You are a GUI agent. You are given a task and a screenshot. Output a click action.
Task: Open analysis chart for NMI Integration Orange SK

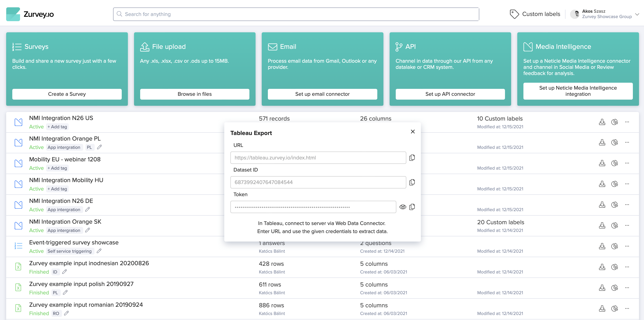click(x=614, y=225)
